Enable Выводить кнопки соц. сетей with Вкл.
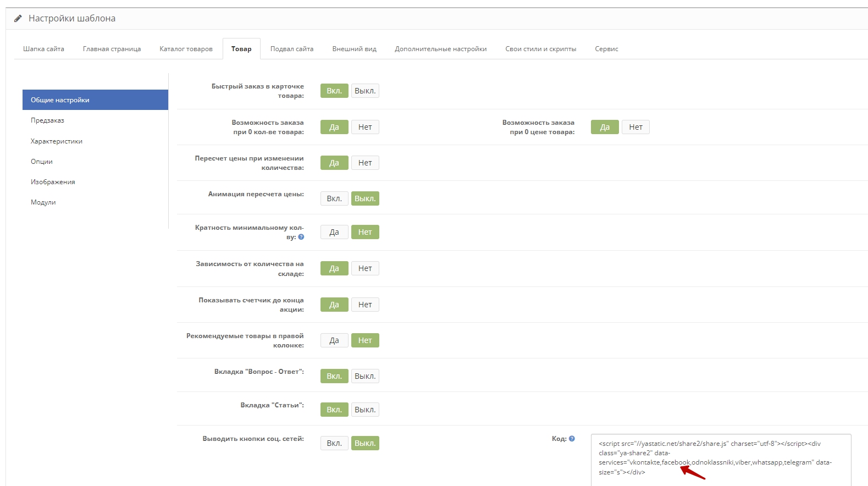Viewport: 868px width, 486px height. tap(334, 443)
